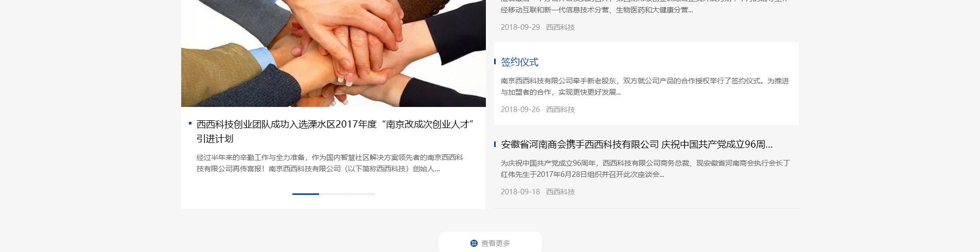The height and width of the screenshot is (252, 980).
Task: Select the third carousel indicator bar
Action: (361, 194)
